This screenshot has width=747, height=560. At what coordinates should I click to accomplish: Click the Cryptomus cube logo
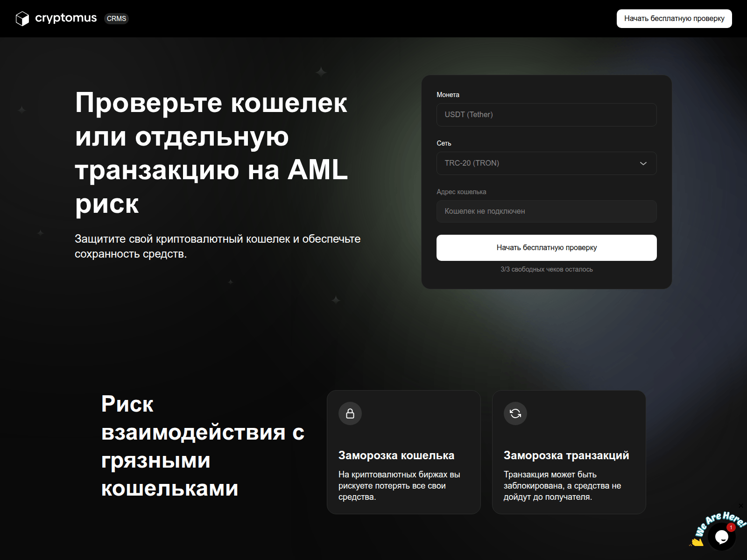pyautogui.click(x=23, y=19)
